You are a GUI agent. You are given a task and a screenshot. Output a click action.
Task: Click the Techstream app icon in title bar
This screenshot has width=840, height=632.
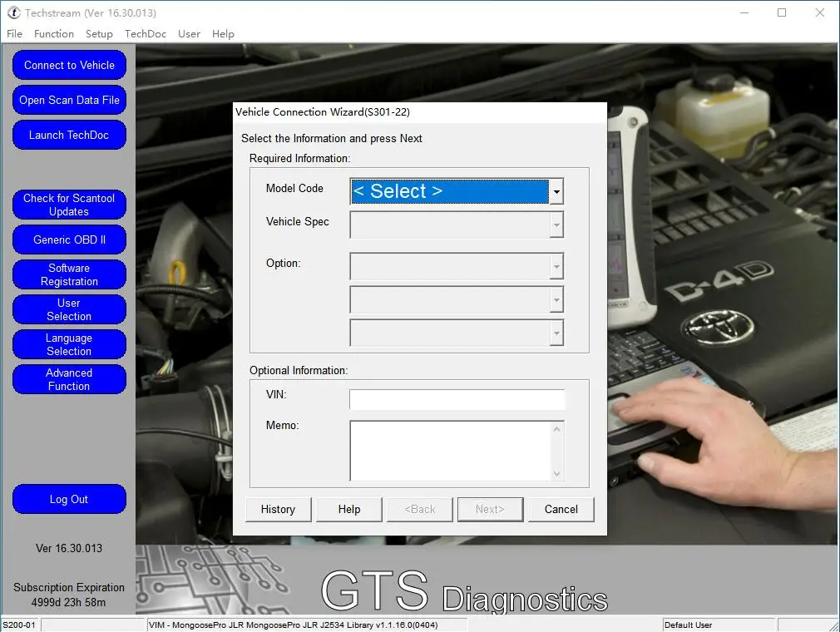[14, 12]
